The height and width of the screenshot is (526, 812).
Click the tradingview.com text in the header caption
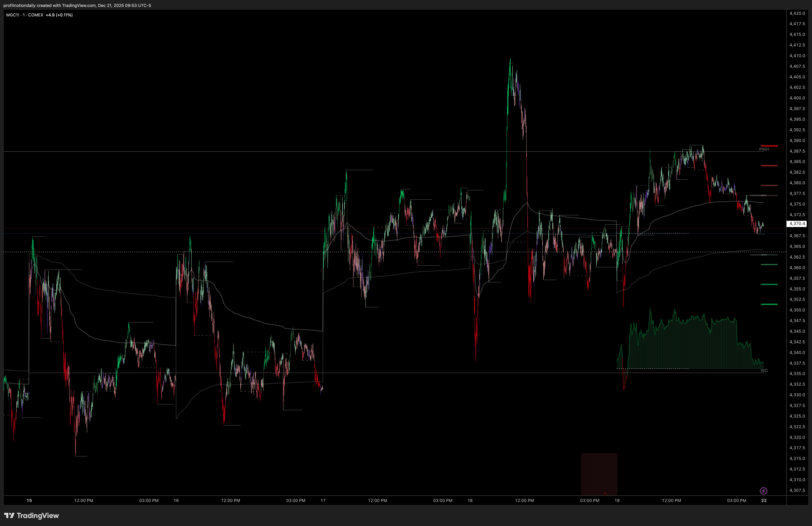79,6
